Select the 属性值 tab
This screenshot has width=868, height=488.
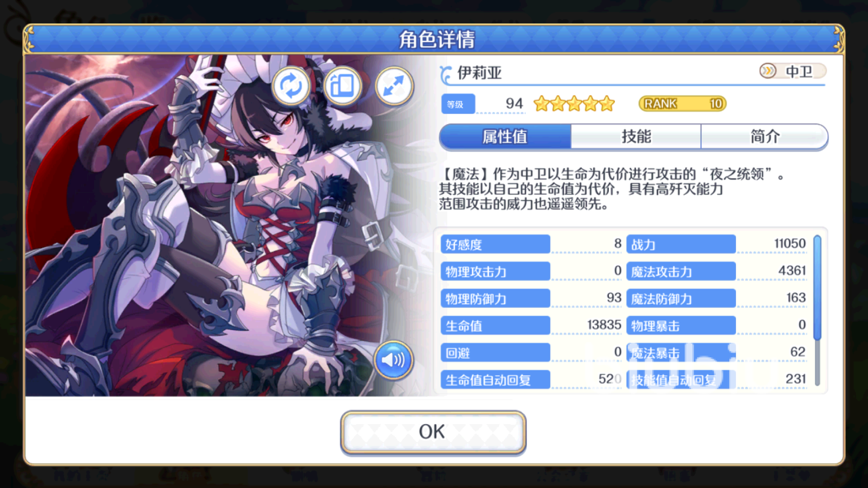pos(505,137)
